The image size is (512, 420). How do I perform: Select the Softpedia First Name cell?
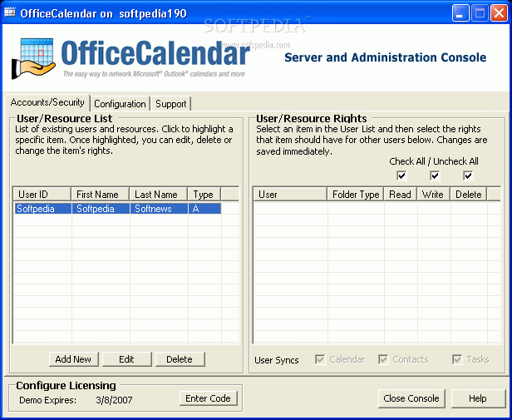101,209
